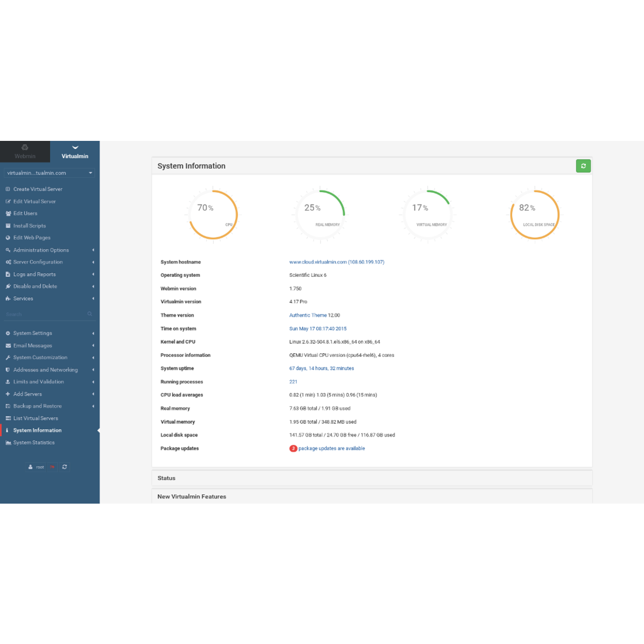Click the Install Scripts box icon
Screen dimensions: 644x644
coord(8,226)
